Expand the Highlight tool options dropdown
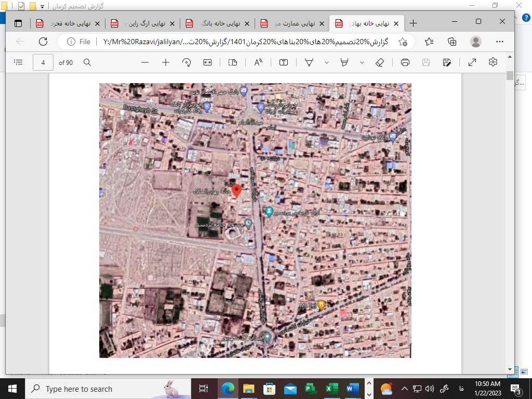Screen dimensions: 532x399 click(362, 62)
